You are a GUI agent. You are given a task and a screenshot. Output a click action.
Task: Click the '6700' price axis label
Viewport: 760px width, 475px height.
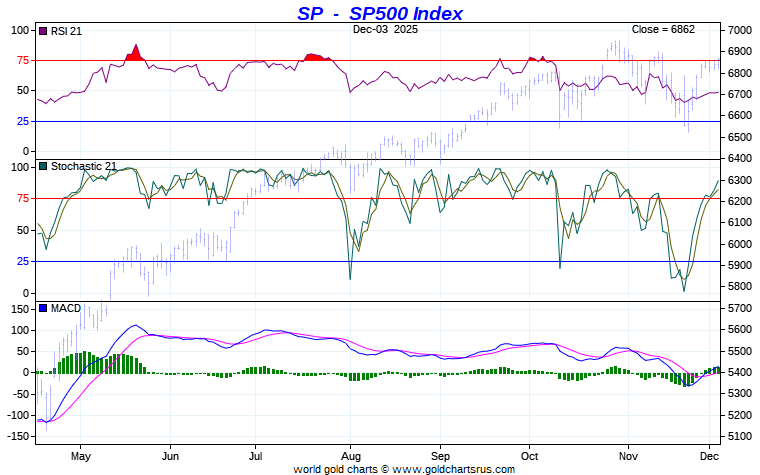[740, 94]
